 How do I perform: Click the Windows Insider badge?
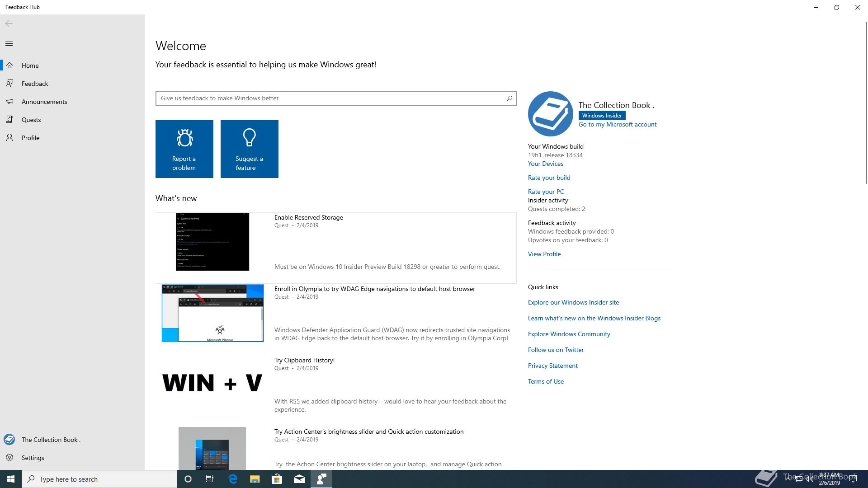[602, 115]
